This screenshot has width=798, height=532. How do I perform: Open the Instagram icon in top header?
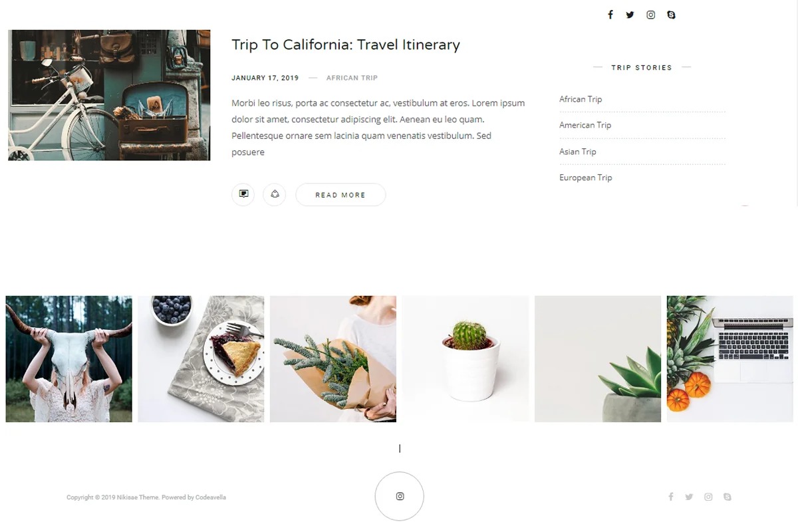(650, 15)
